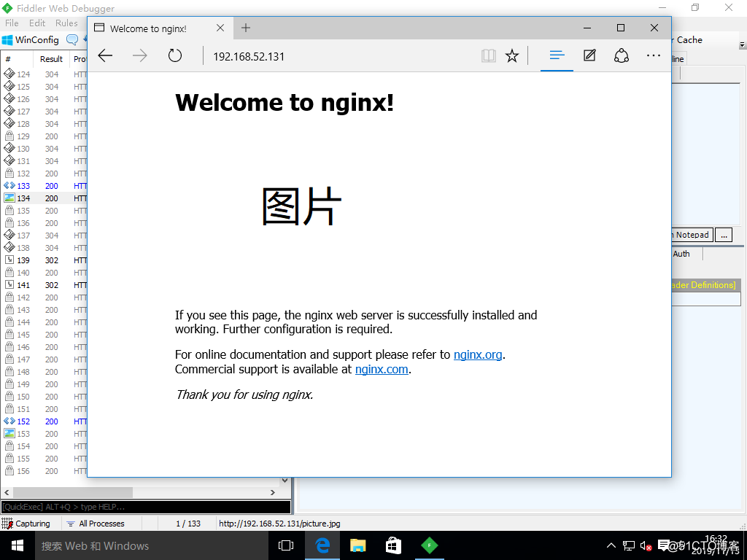Close the Welcome to nginx tab
747x560 pixels.
220,28
